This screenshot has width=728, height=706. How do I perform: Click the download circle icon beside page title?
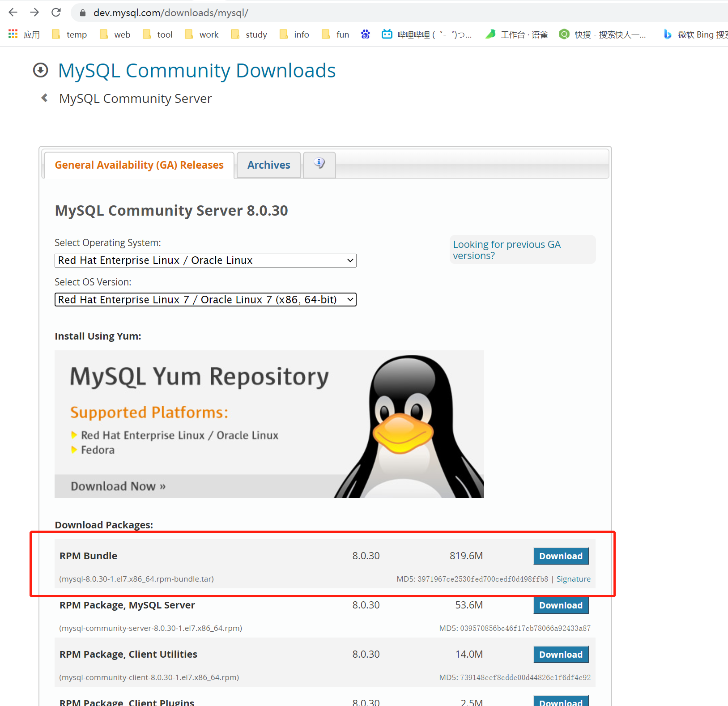[x=41, y=70]
